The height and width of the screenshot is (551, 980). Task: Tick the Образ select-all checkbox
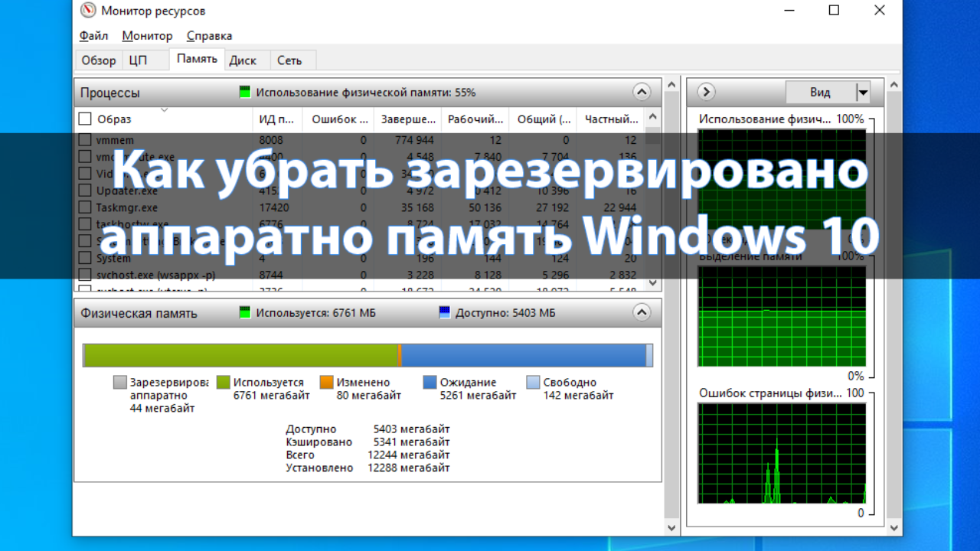tap(85, 119)
